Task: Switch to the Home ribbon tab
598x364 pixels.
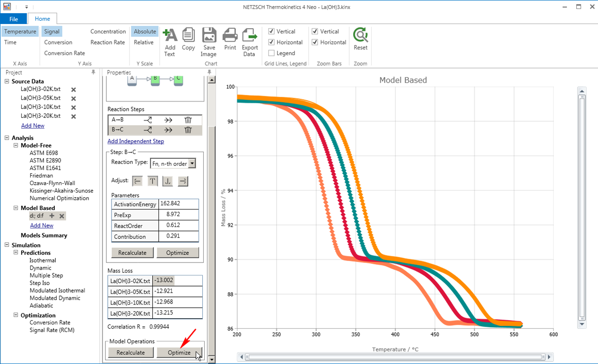Action: (43, 19)
